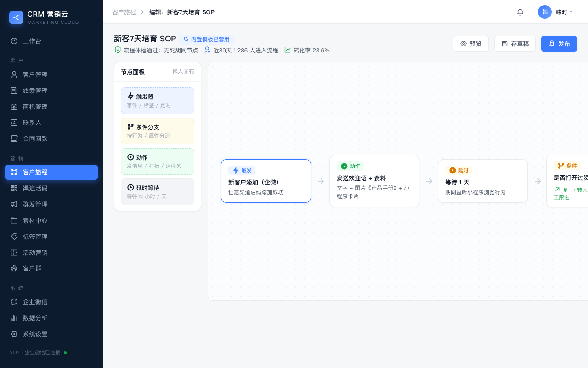This screenshot has height=368, width=588.
Task: Click the 客户旅程 breadcrumb link
Action: click(x=124, y=12)
